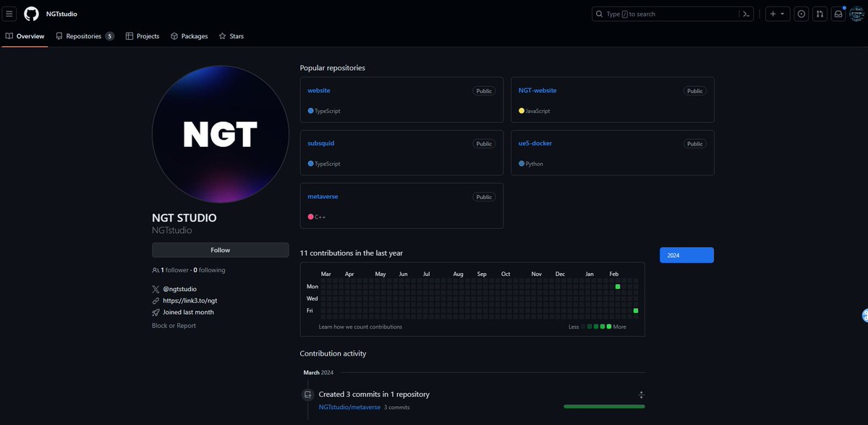Open the issues icon in header
The image size is (868, 425).
point(801,14)
